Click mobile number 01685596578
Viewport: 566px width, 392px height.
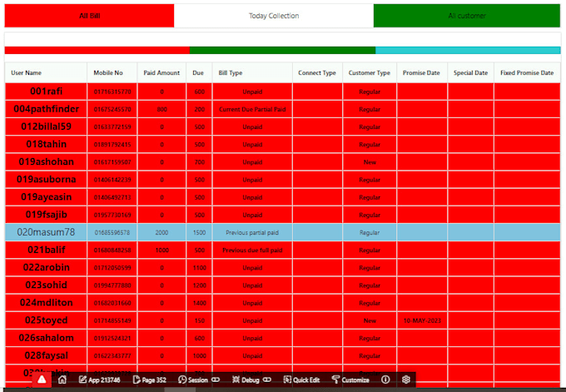(x=112, y=232)
